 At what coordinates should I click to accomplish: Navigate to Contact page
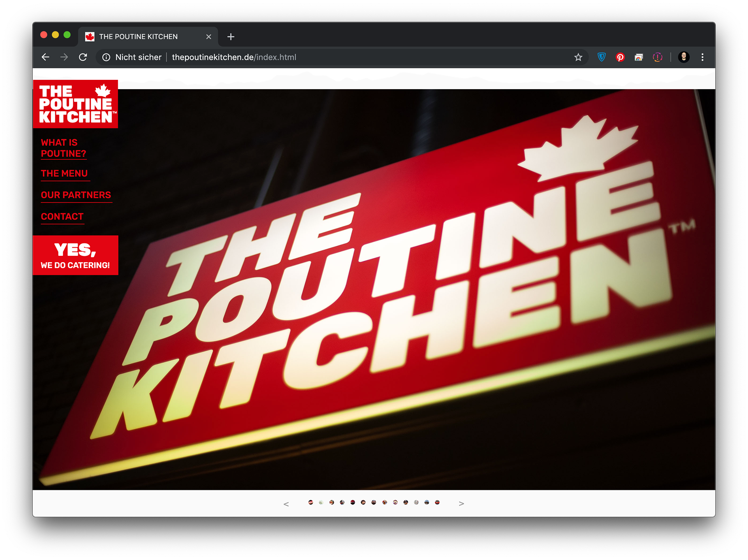point(62,217)
